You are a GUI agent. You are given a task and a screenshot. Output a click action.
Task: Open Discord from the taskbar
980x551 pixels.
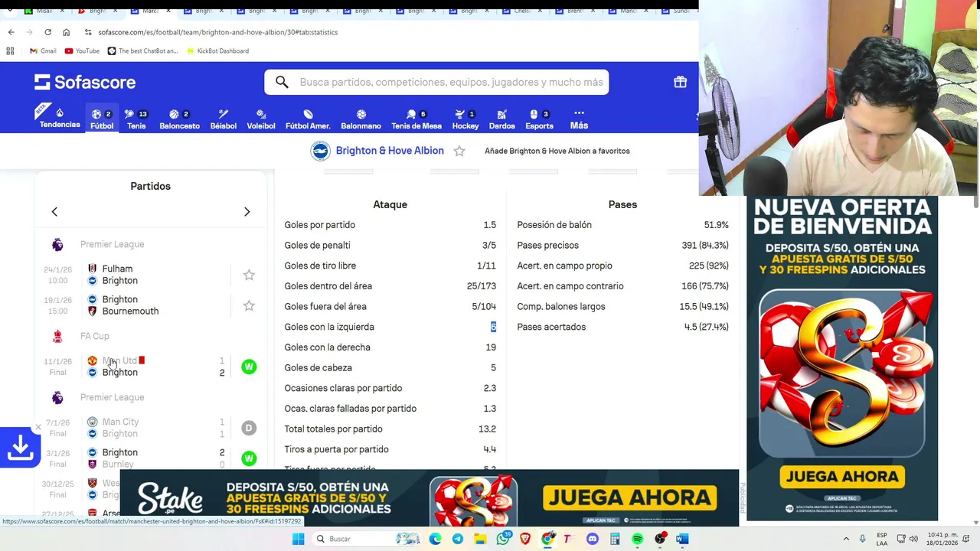pyautogui.click(x=592, y=539)
